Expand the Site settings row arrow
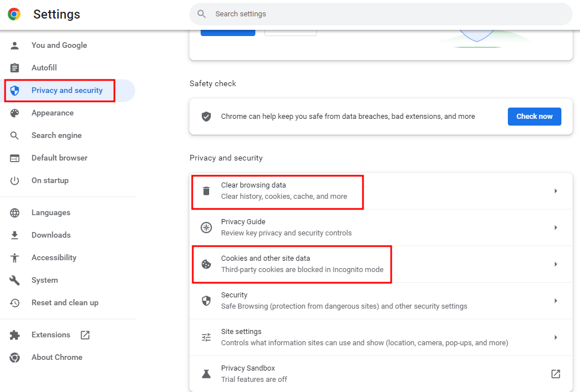Image resolution: width=580 pixels, height=392 pixels. [x=555, y=337]
